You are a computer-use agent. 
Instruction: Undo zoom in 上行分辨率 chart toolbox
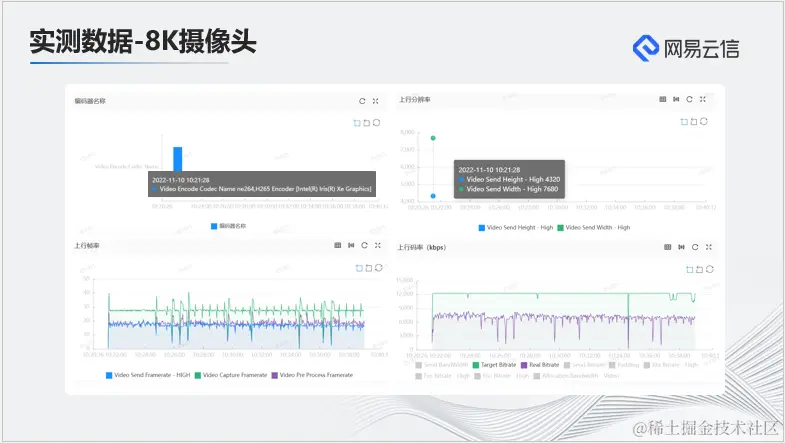694,122
